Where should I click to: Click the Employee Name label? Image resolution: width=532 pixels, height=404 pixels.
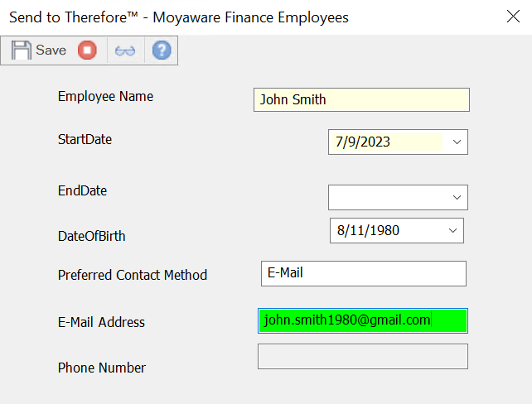[x=105, y=97]
